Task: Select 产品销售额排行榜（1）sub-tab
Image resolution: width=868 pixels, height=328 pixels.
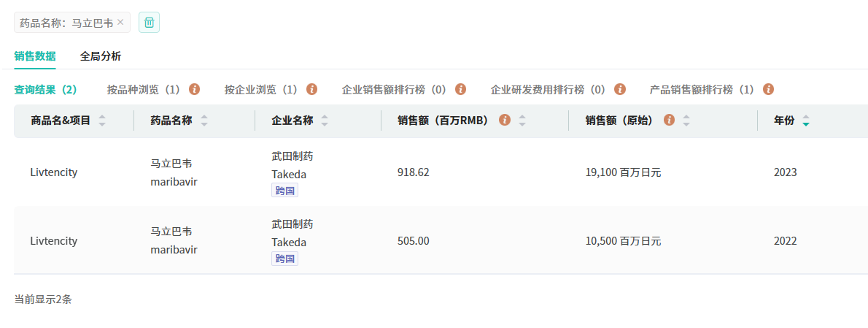Action: point(702,90)
